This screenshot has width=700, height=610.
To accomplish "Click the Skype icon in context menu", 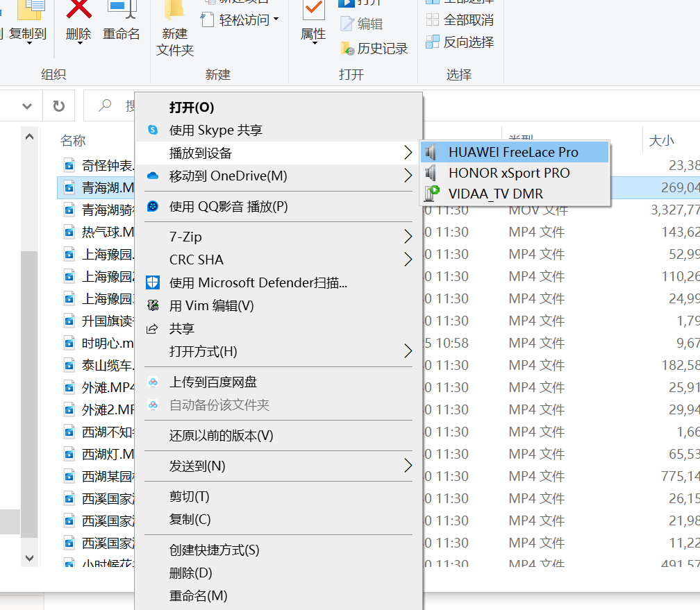I will pos(153,130).
